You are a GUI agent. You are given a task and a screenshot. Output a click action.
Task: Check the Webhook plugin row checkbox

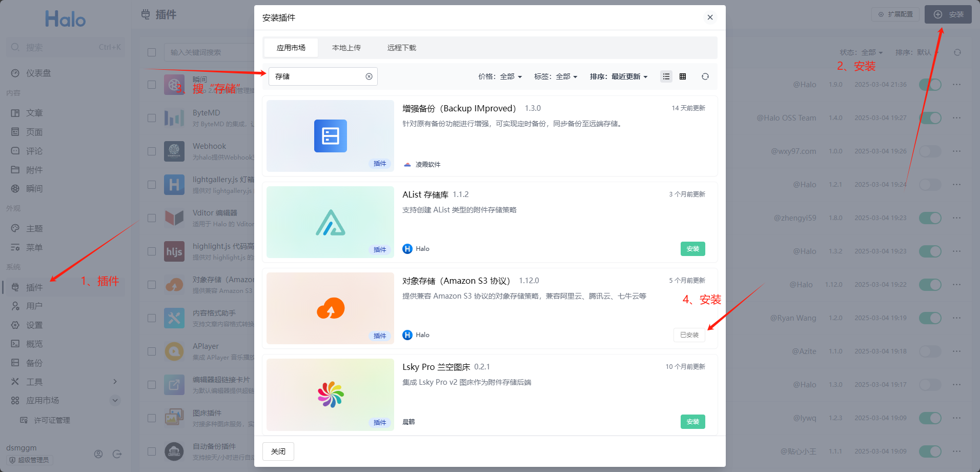[x=152, y=151]
